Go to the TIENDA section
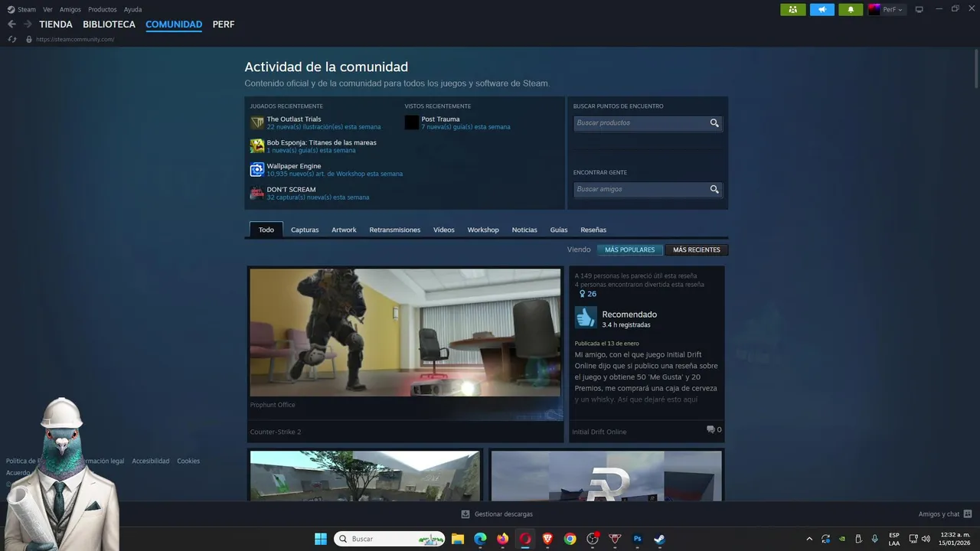The height and width of the screenshot is (551, 980). point(56,24)
